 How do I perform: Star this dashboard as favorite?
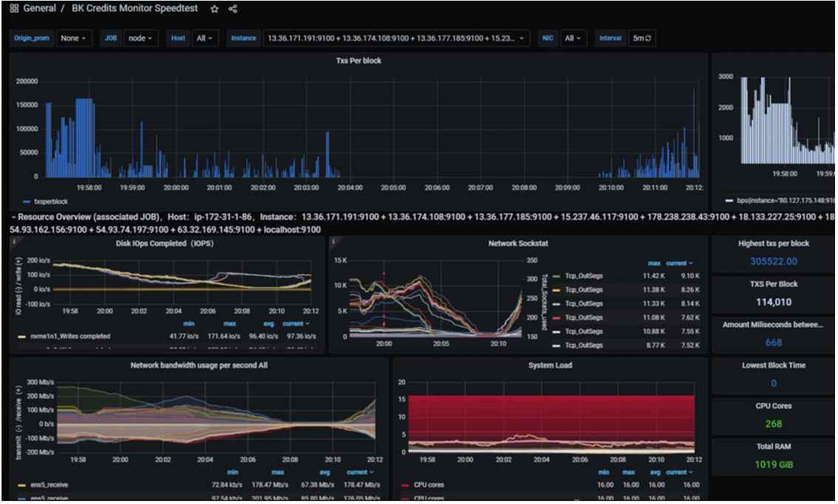tap(214, 9)
